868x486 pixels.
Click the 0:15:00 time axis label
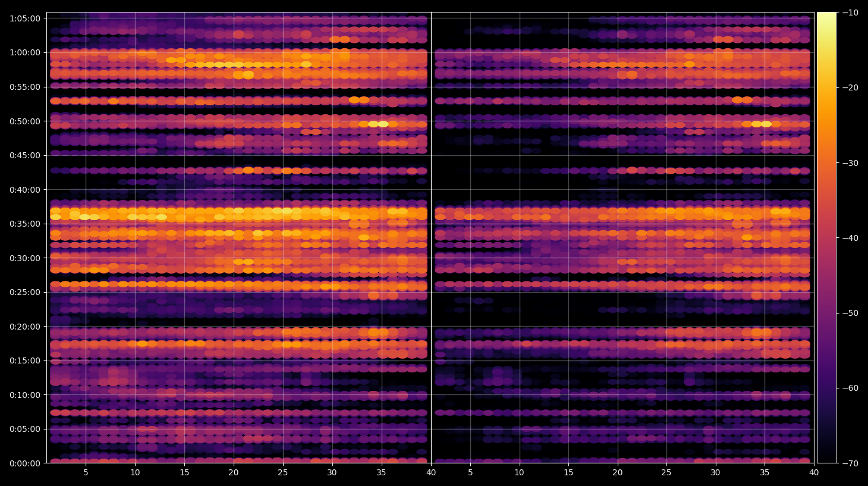(x=25, y=360)
